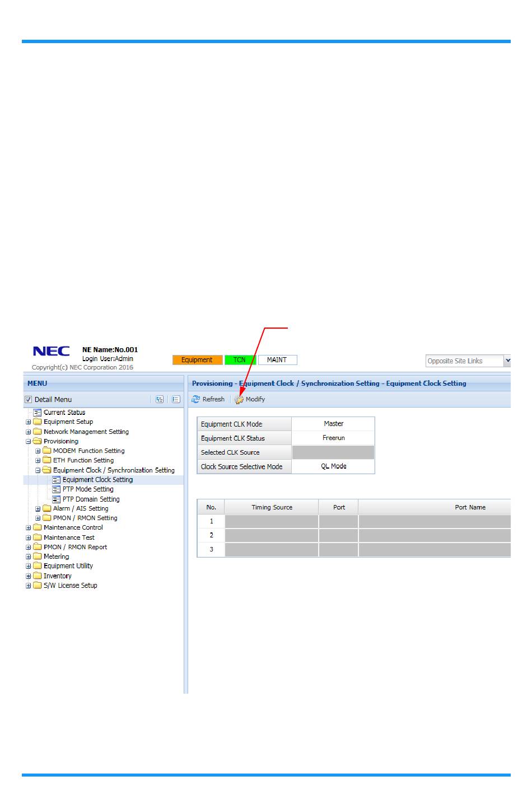Expand the ETH Function Setting node

38,461
